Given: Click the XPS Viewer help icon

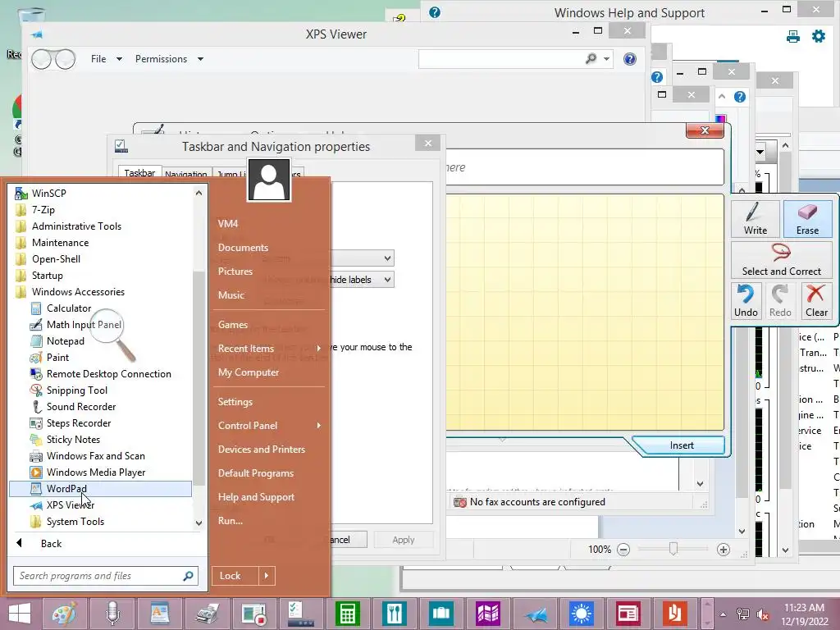Looking at the screenshot, I should (x=630, y=59).
